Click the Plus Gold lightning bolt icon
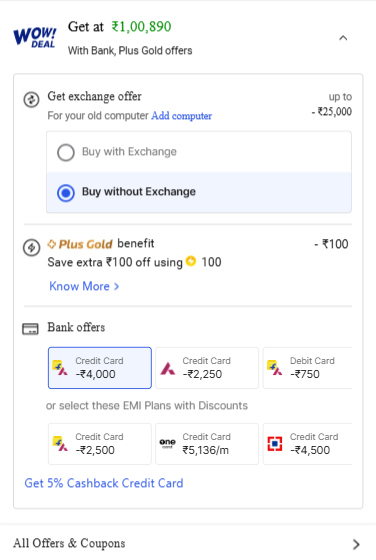376x560 pixels. (x=31, y=248)
